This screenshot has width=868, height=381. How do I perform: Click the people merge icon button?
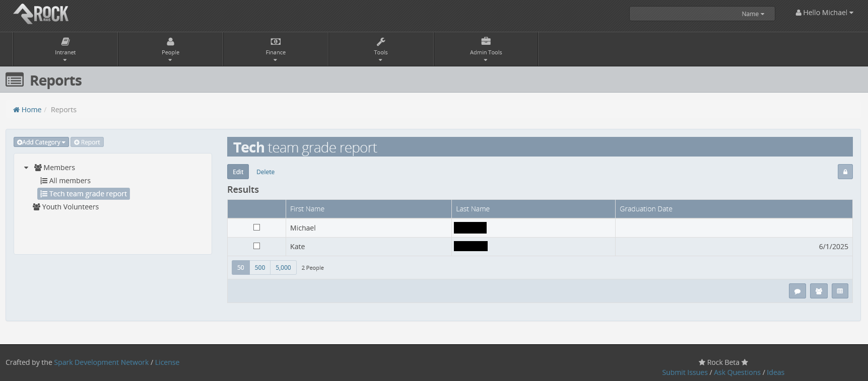819,291
